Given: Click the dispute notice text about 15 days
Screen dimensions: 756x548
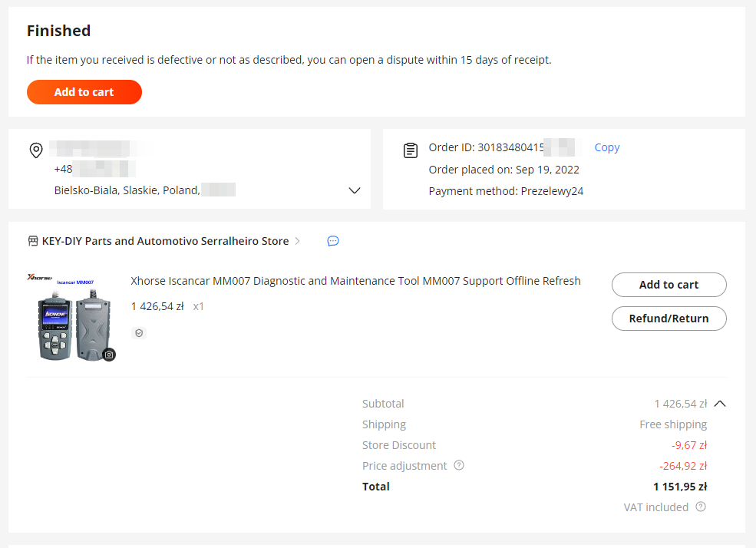Looking at the screenshot, I should 289,60.
